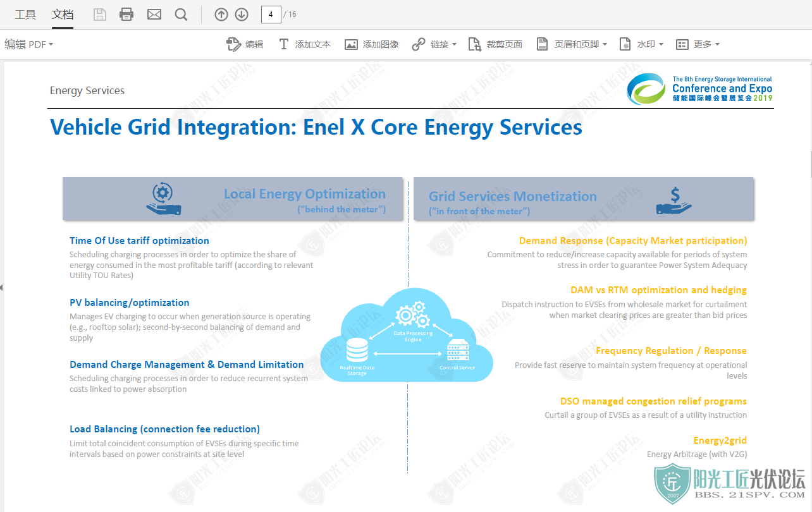
Task: Click the save floppy disk icon
Action: (100, 15)
